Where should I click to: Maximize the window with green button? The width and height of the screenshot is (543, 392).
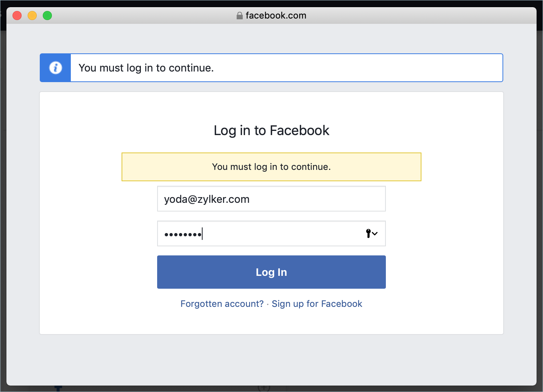pyautogui.click(x=47, y=16)
